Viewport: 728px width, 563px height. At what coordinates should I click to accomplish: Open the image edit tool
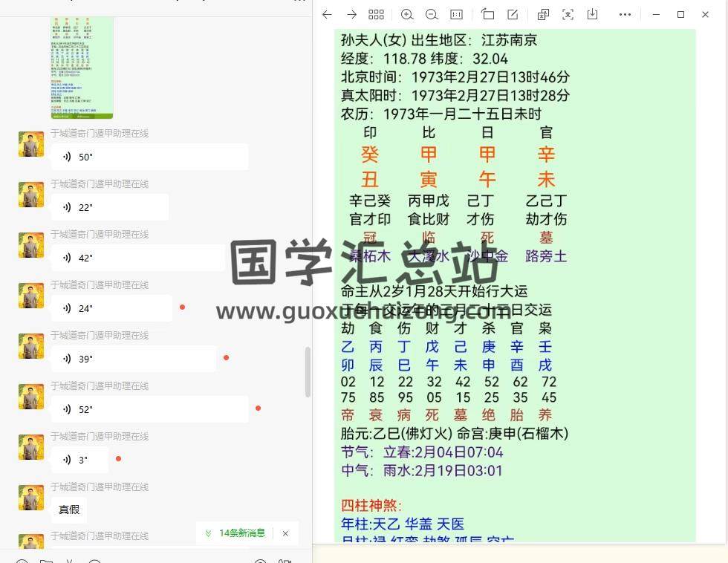(x=513, y=15)
